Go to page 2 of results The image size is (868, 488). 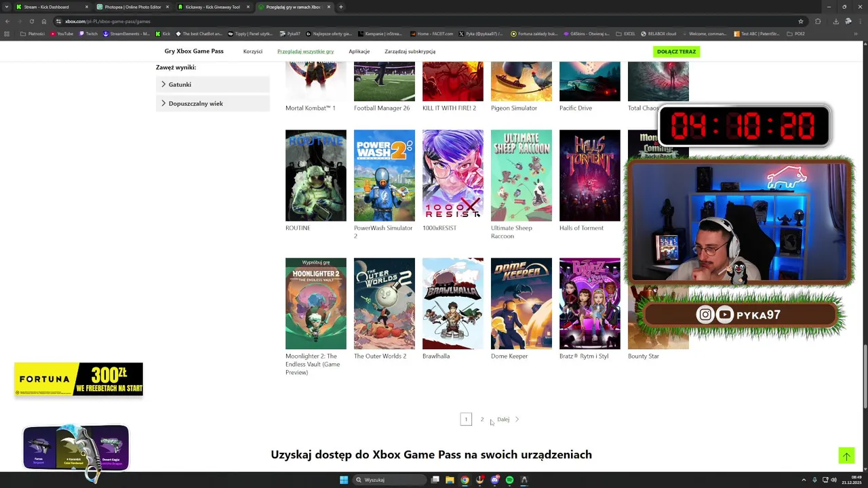coord(482,420)
